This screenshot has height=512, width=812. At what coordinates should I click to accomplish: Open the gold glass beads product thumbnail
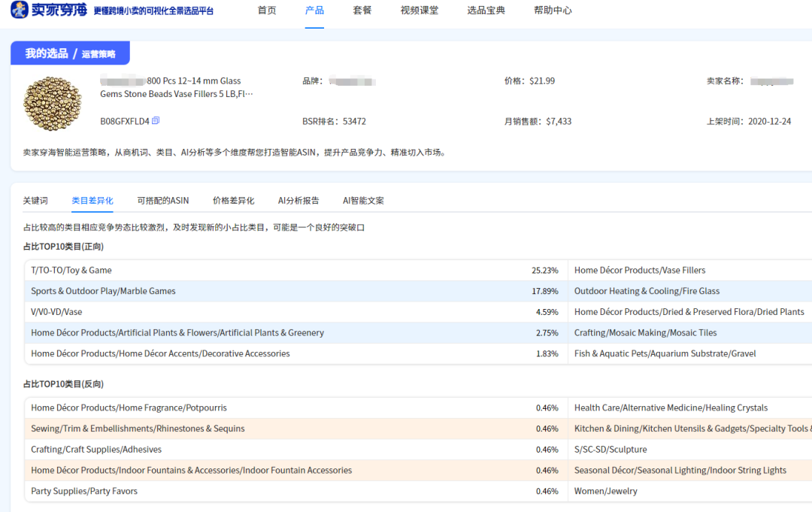(52, 101)
